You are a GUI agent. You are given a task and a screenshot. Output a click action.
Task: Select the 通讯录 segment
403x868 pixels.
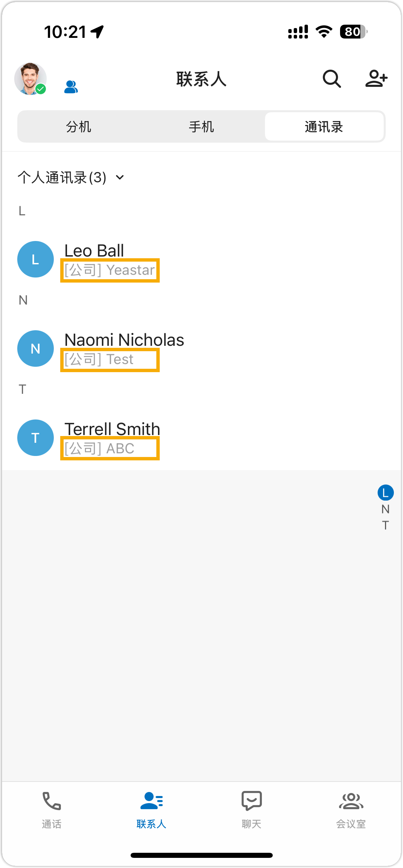324,127
